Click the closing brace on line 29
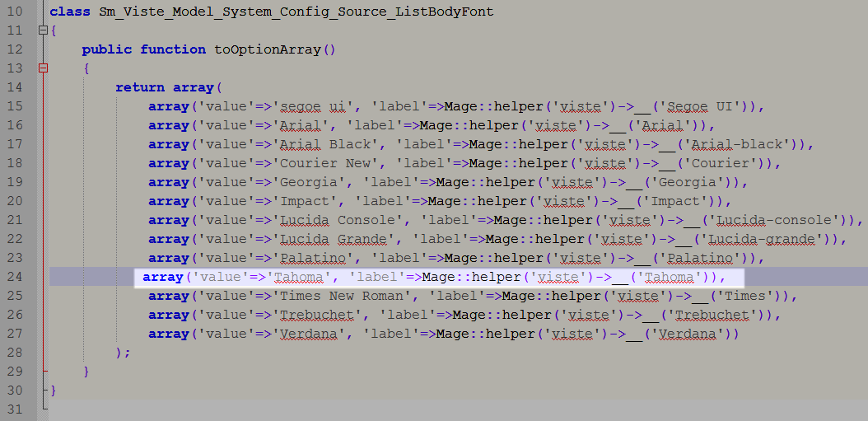This screenshot has width=868, height=421. (x=86, y=372)
